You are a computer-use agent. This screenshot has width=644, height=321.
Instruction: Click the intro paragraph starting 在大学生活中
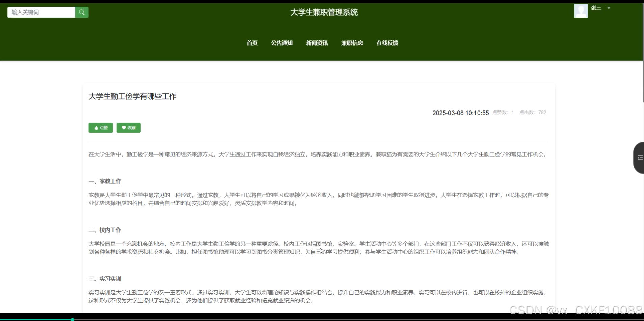click(x=318, y=154)
